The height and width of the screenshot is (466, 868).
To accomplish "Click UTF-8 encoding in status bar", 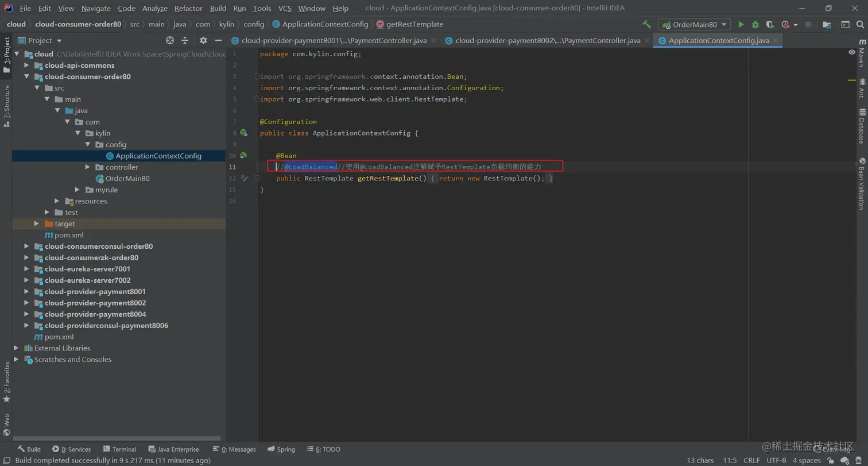I will click(x=776, y=460).
